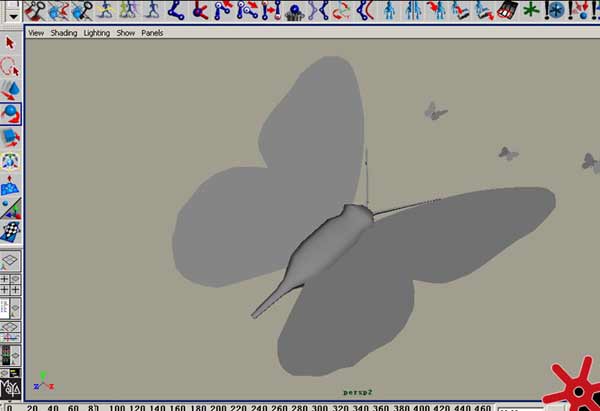Choose the Move tool cone icon
600x411 pixels.
click(x=10, y=90)
